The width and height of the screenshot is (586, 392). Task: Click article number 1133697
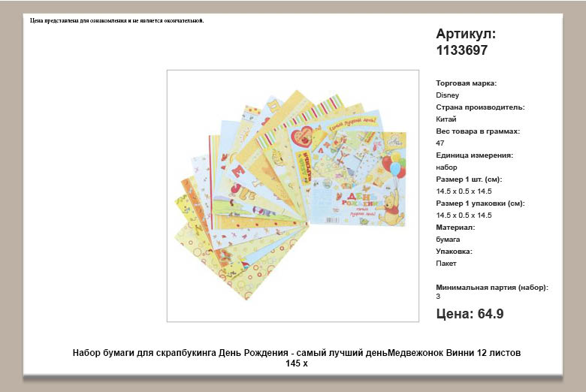462,50
